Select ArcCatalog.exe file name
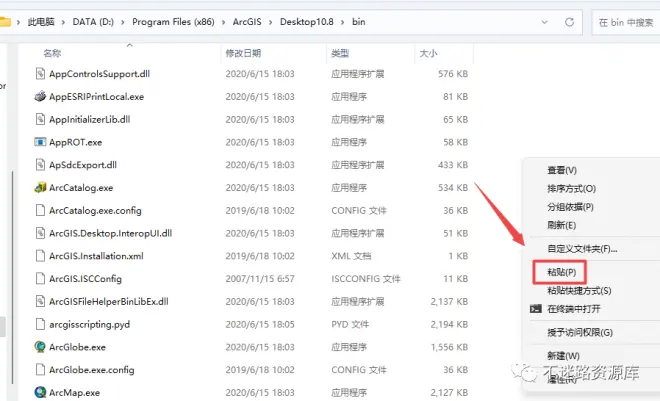Screen dimensions: 660x401 (x=81, y=188)
